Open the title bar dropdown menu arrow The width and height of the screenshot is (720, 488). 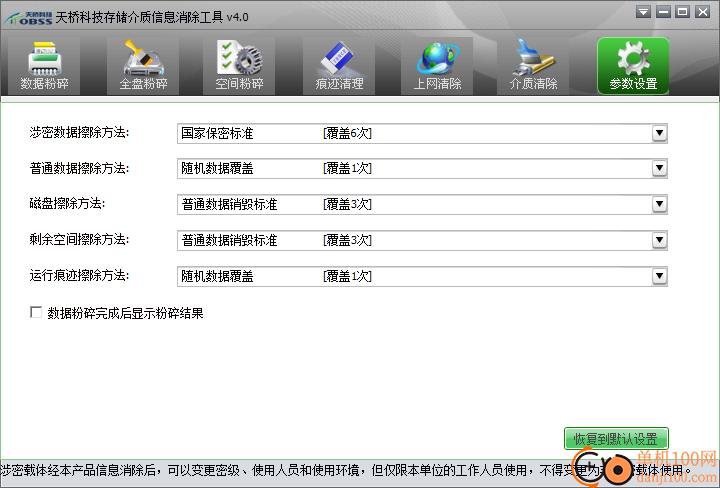pos(643,12)
